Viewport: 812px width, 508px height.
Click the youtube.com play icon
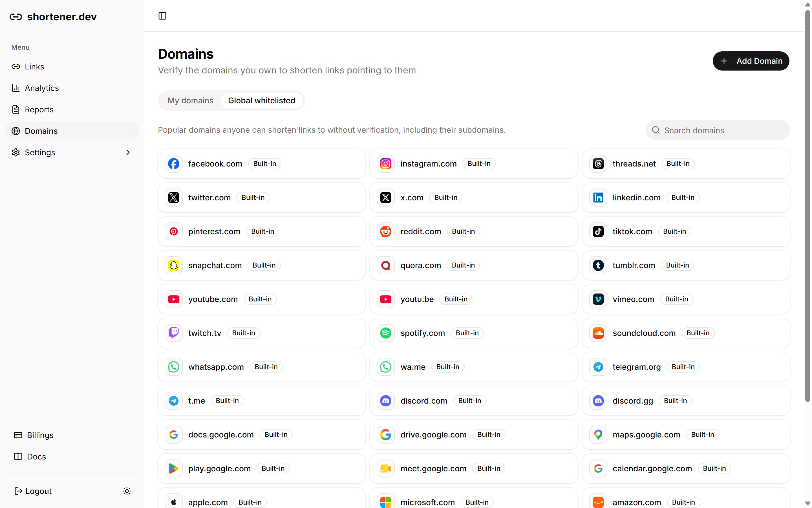pos(173,299)
